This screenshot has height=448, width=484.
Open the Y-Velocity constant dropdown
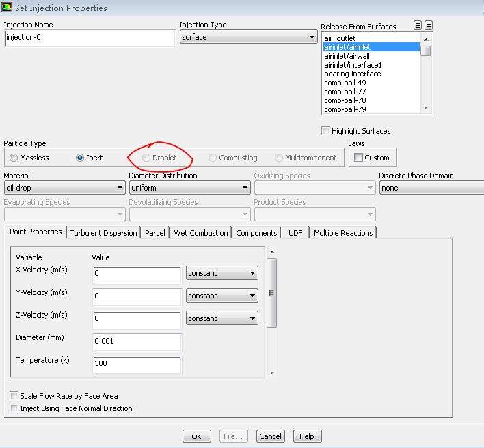(x=222, y=296)
